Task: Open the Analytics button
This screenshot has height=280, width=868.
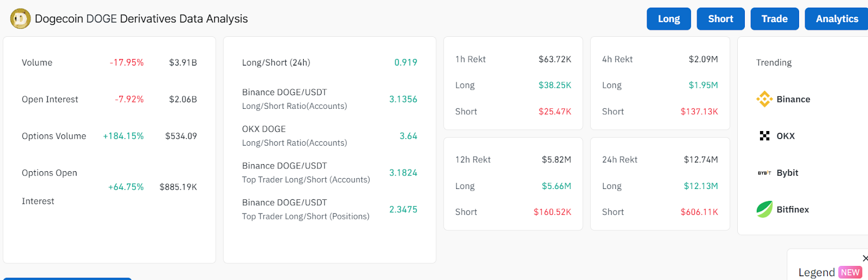Action: click(x=837, y=19)
